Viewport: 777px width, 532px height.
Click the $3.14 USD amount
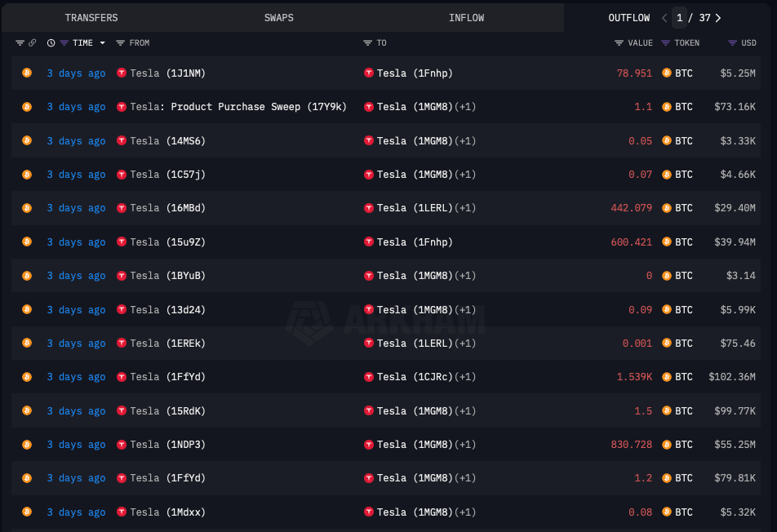pos(741,276)
